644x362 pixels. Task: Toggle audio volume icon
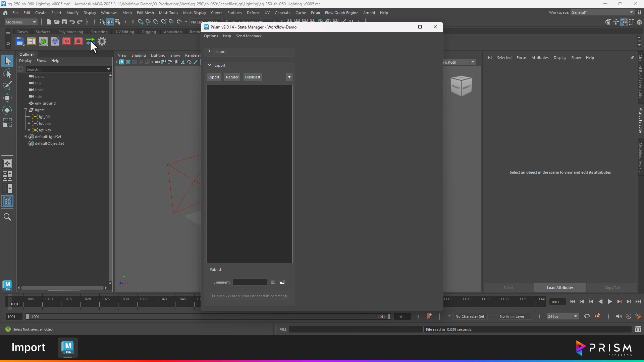619,316
